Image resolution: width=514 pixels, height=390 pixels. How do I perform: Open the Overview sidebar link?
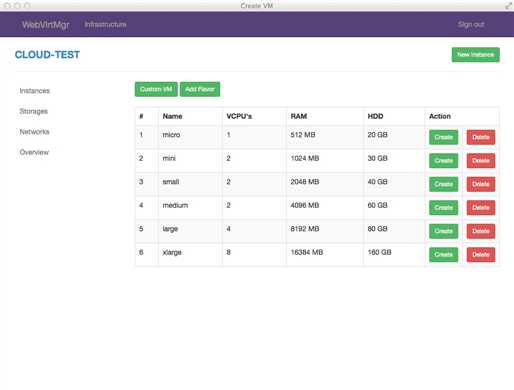point(34,152)
